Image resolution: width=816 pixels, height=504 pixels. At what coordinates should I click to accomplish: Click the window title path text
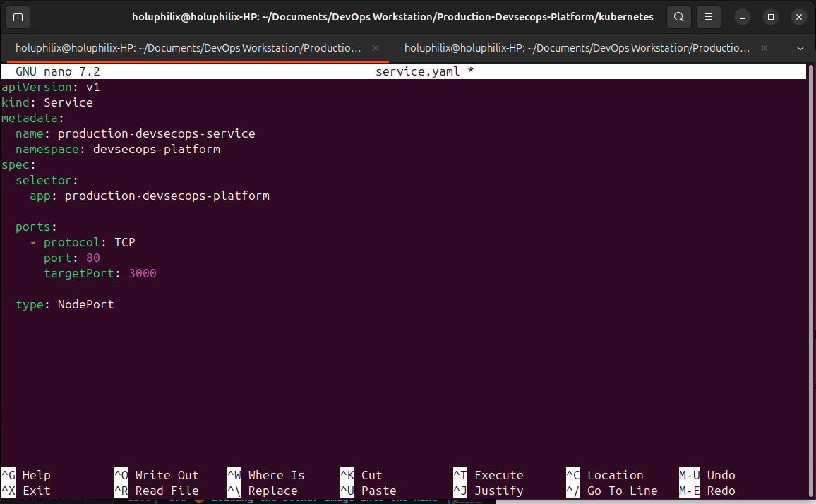[x=392, y=17]
